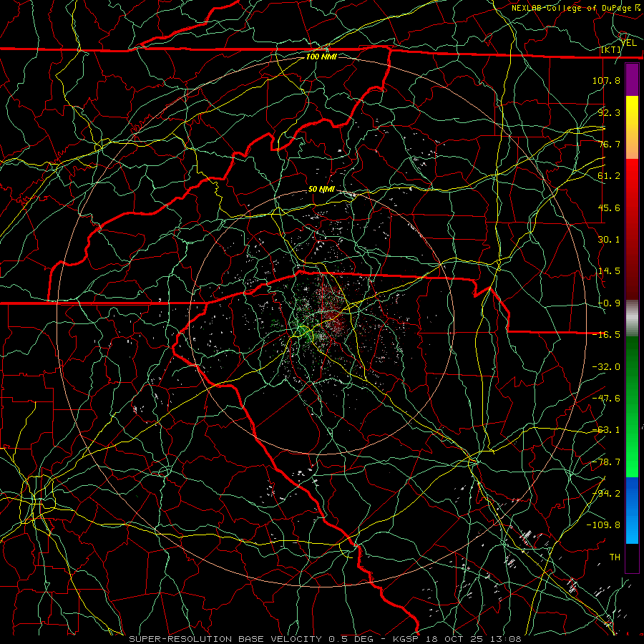Click the VEL legend title
This screenshot has width=644, height=644.
629,43
